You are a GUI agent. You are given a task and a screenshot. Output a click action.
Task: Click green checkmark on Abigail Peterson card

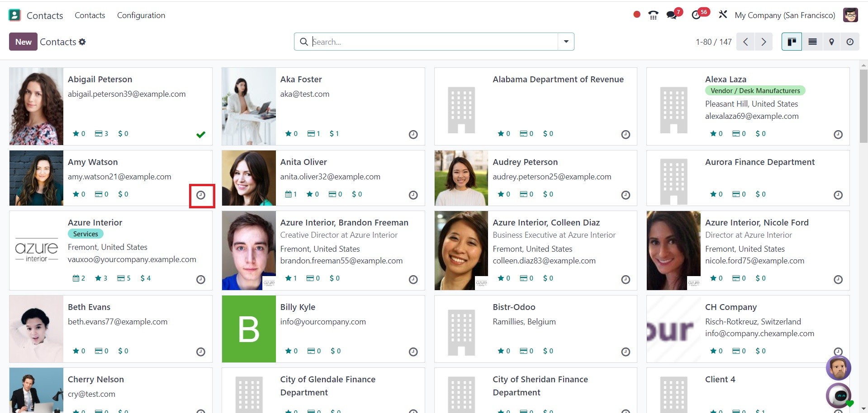click(x=201, y=134)
